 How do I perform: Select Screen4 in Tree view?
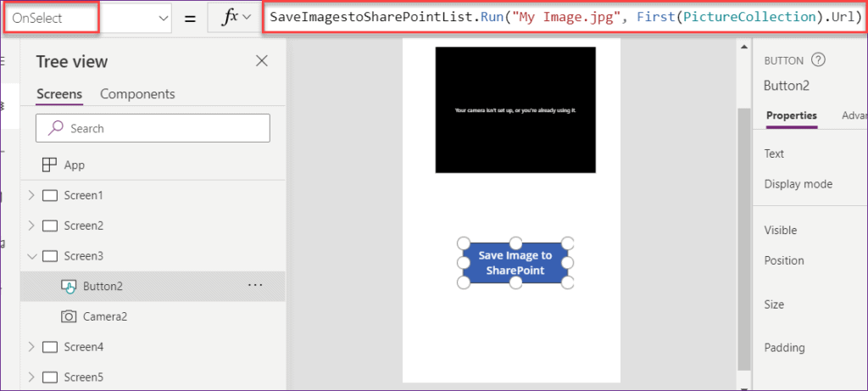coord(83,347)
